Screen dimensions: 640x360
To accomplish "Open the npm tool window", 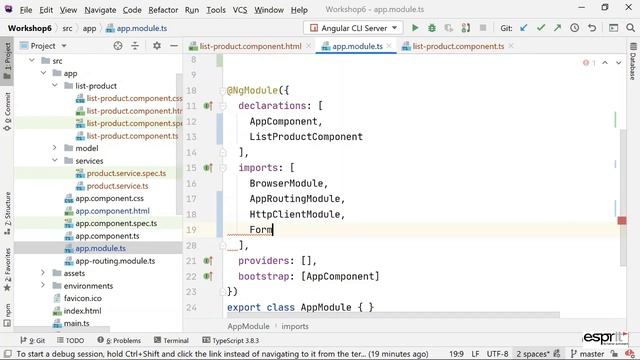I will coord(7,316).
